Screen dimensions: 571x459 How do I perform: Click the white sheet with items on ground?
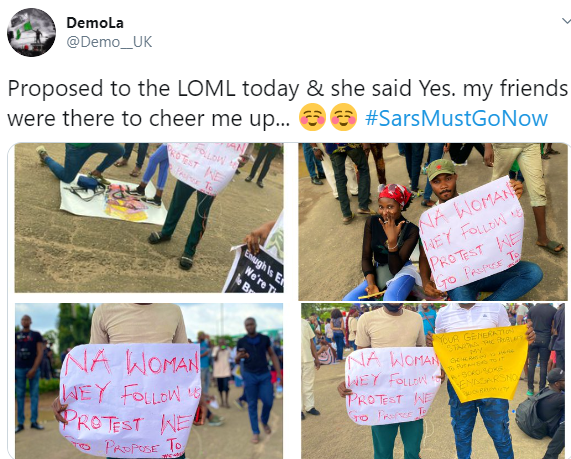[x=113, y=201]
